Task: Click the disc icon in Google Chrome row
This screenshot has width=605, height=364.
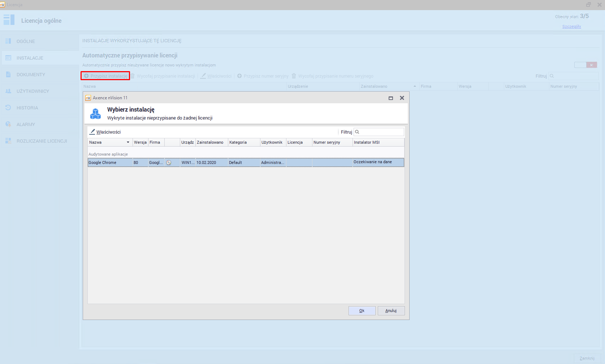Action: pos(169,162)
